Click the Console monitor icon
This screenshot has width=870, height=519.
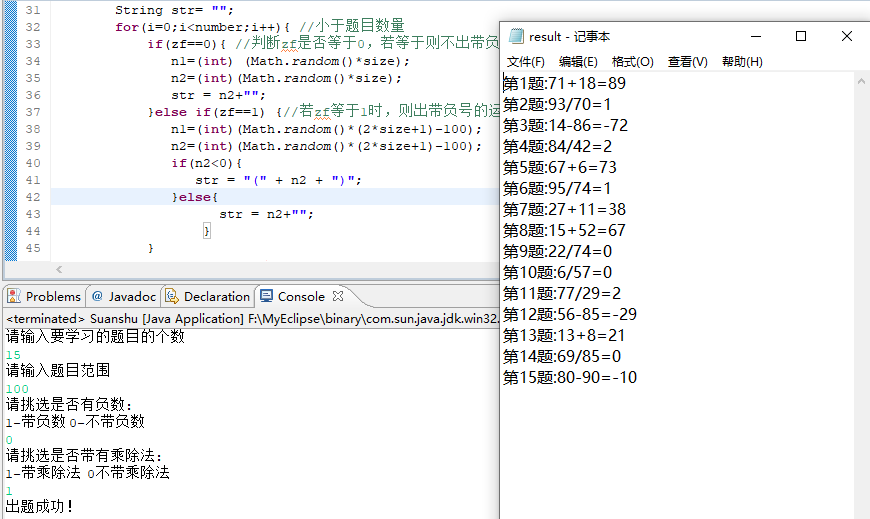coord(266,296)
